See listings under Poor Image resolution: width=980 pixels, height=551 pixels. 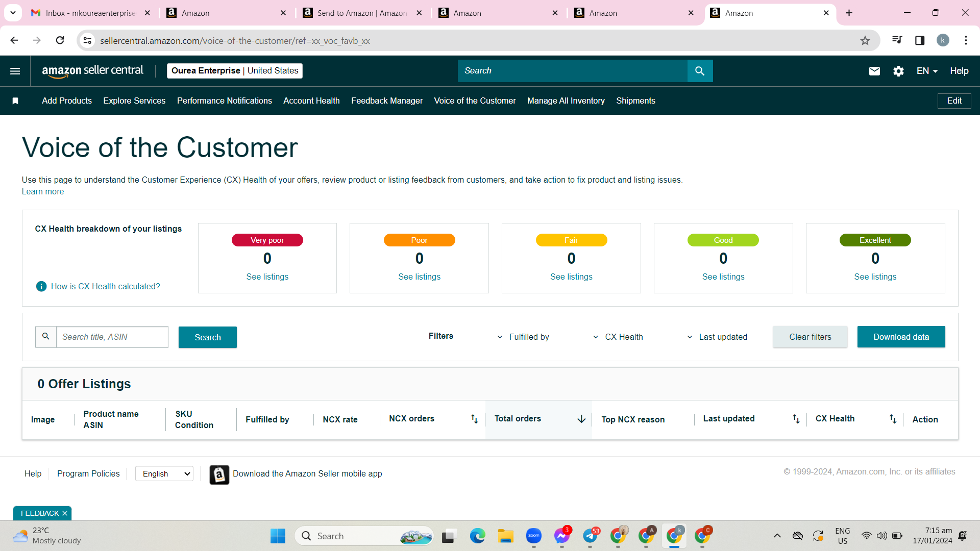[x=420, y=277]
